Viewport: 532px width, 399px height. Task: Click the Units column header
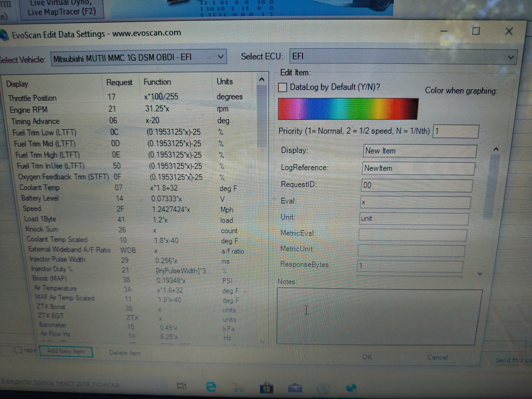pos(232,81)
